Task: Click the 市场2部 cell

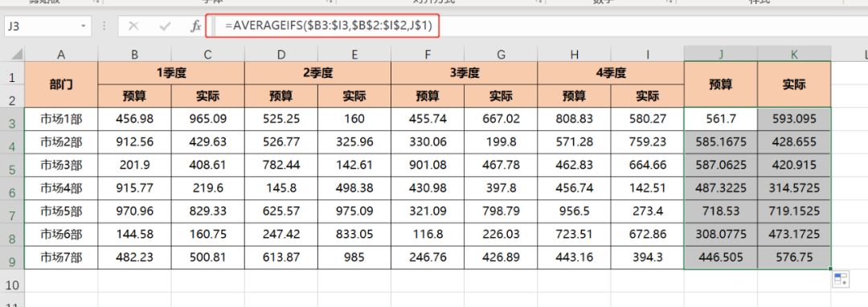Action: coord(61,141)
